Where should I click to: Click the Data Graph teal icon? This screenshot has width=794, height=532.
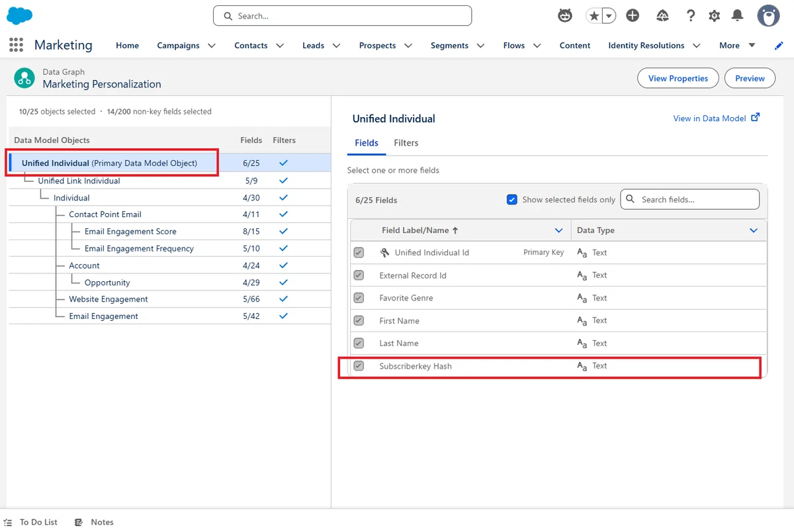click(x=25, y=78)
